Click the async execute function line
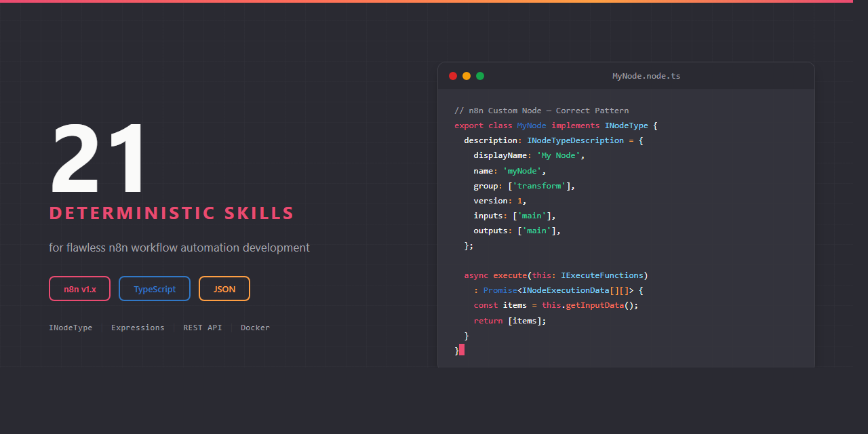The width and height of the screenshot is (868, 434). 555,275
